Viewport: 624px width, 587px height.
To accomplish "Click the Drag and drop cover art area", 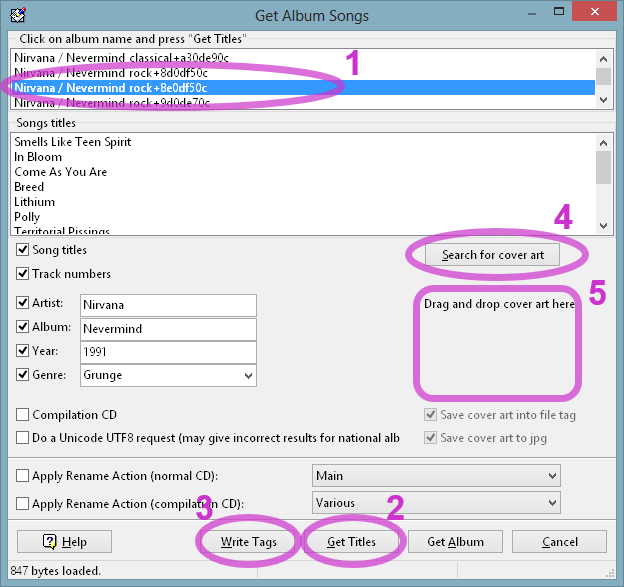I will tap(497, 344).
